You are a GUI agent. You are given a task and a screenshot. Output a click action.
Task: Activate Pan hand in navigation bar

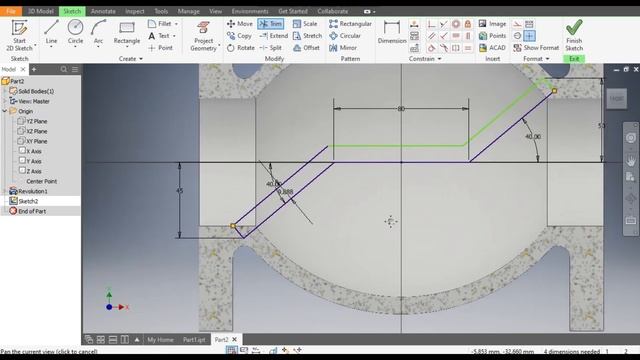pyautogui.click(x=631, y=160)
